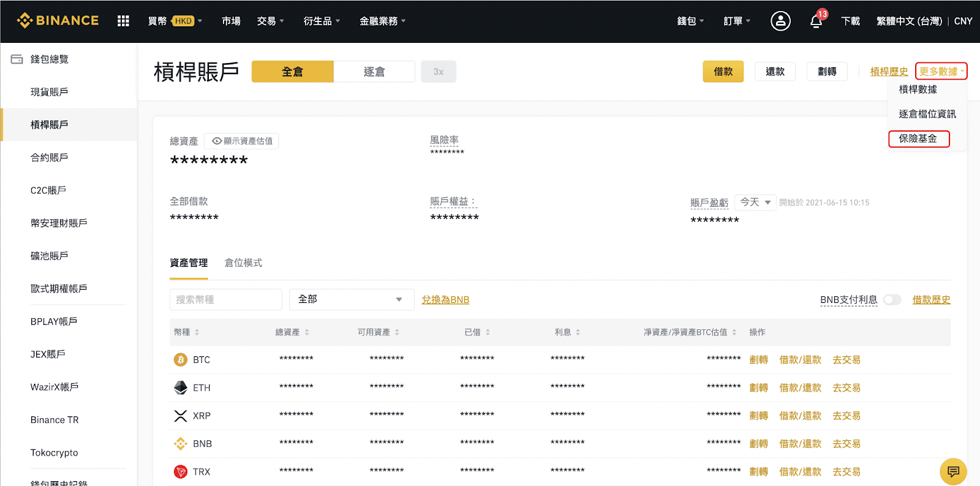Open 借款歷史 link
The height and width of the screenshot is (486, 980).
tap(931, 300)
